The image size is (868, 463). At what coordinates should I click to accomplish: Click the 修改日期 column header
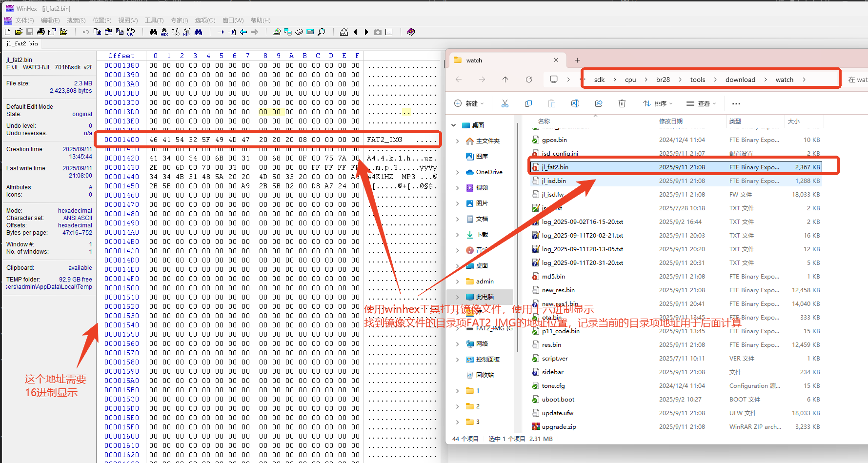pyautogui.click(x=690, y=121)
